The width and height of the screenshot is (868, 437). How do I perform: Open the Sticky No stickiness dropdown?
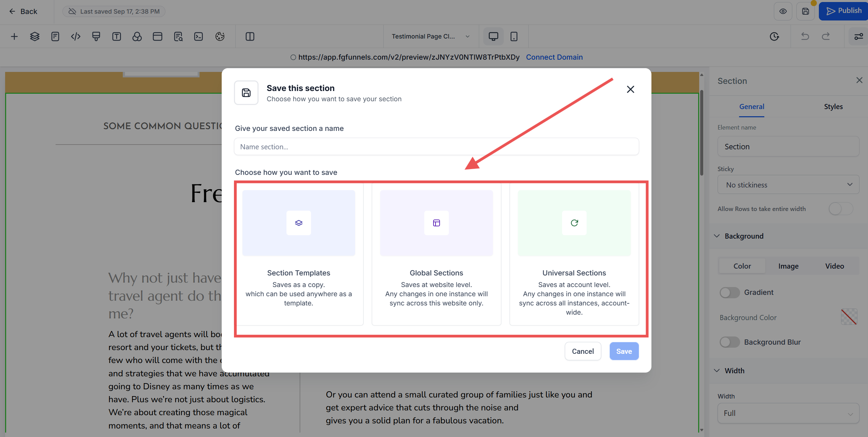pos(788,185)
